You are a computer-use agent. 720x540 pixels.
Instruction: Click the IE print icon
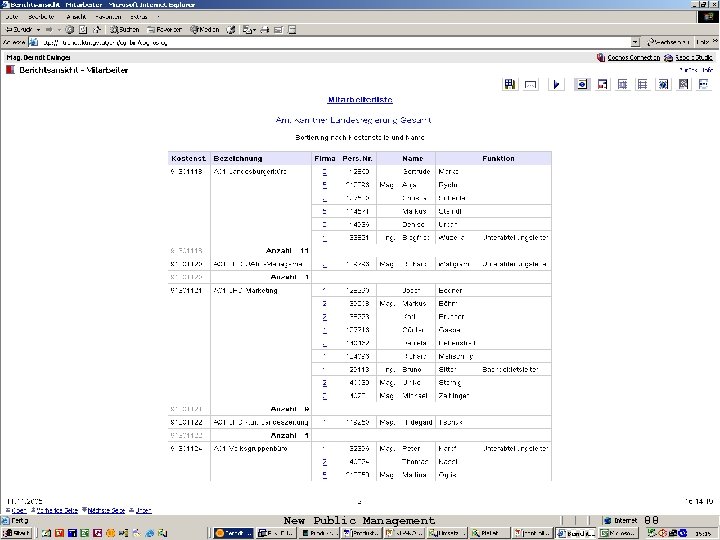point(264,29)
